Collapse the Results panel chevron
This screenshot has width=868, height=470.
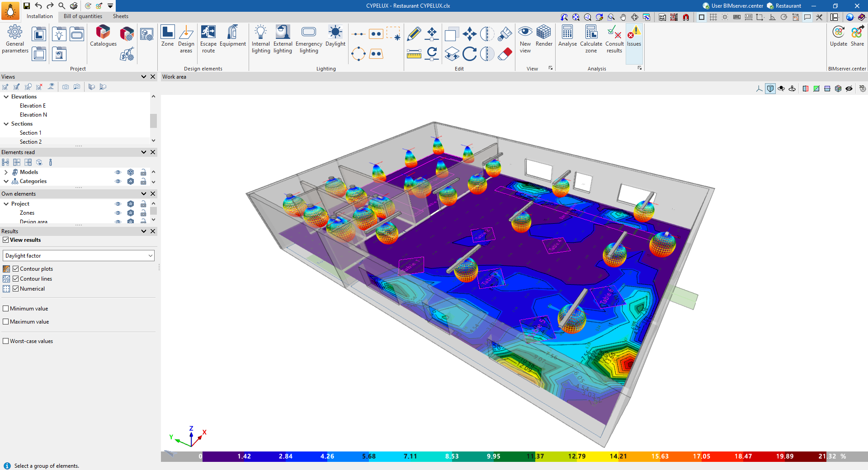[144, 231]
